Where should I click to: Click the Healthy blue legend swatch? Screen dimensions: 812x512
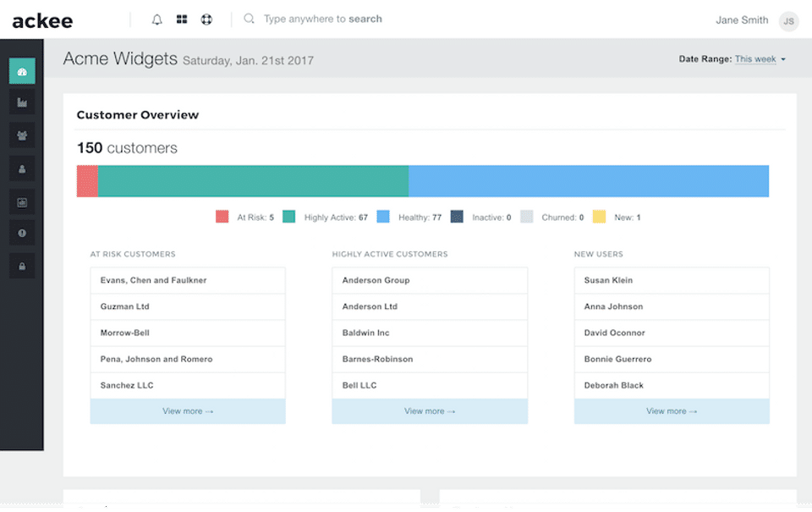click(383, 217)
